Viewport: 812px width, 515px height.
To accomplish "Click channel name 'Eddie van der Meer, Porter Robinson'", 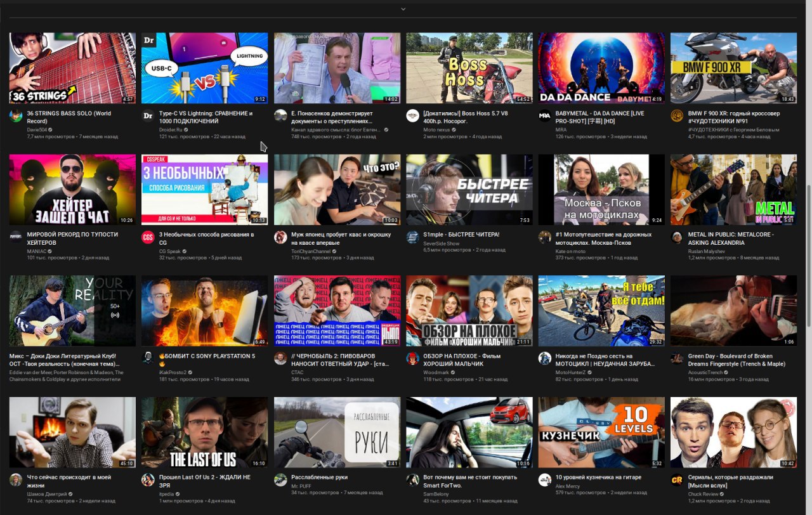I will coord(66,375).
